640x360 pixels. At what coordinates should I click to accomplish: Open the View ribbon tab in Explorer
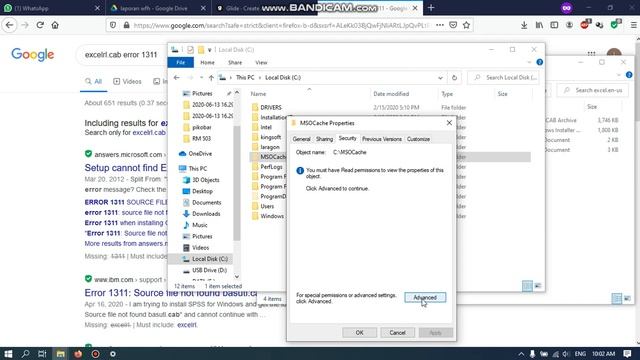pos(261,62)
